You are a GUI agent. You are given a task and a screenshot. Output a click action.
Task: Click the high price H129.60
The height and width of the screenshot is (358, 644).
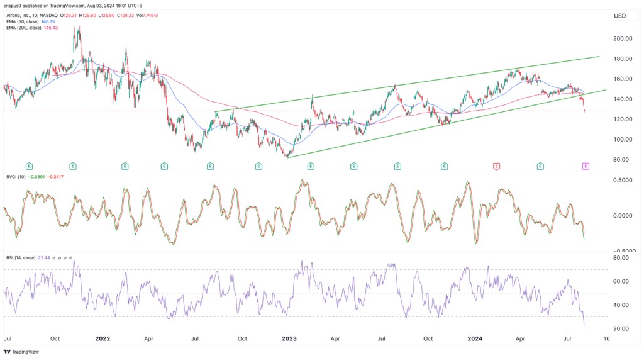(x=87, y=16)
